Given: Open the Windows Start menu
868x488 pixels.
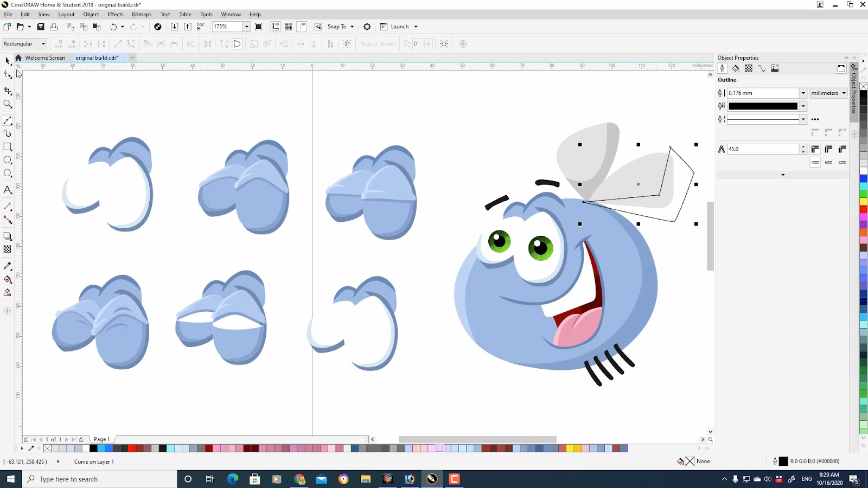Looking at the screenshot, I should pyautogui.click(x=11, y=479).
